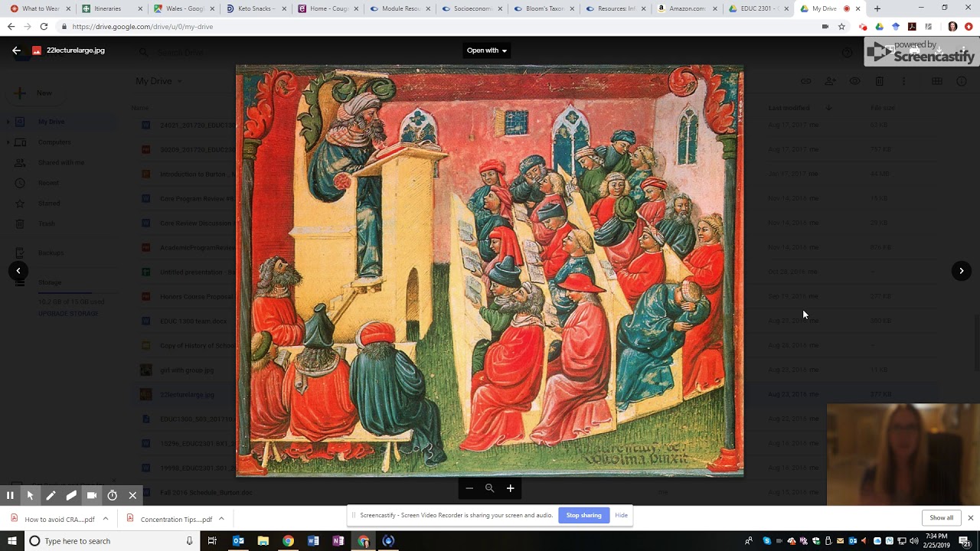Close the Screencastify drawing toolbar
This screenshot has height=551, width=980.
pos(132,496)
